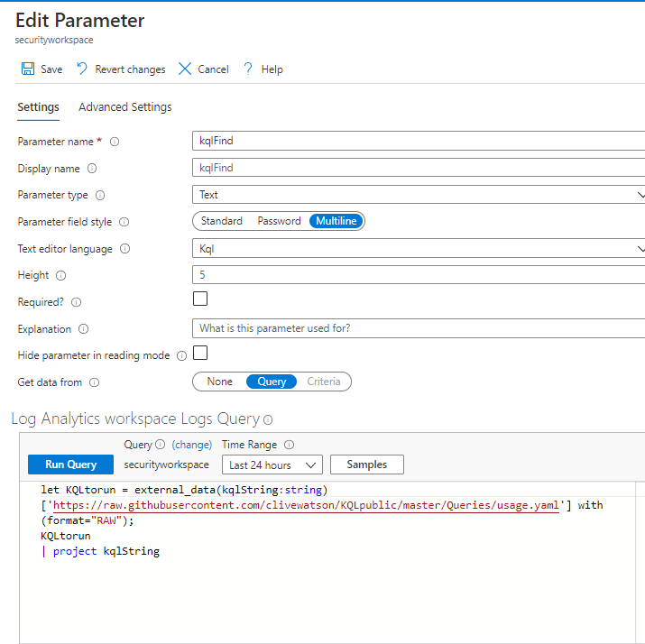
Task: Check Hide parameter in reading mode
Action: 200,353
